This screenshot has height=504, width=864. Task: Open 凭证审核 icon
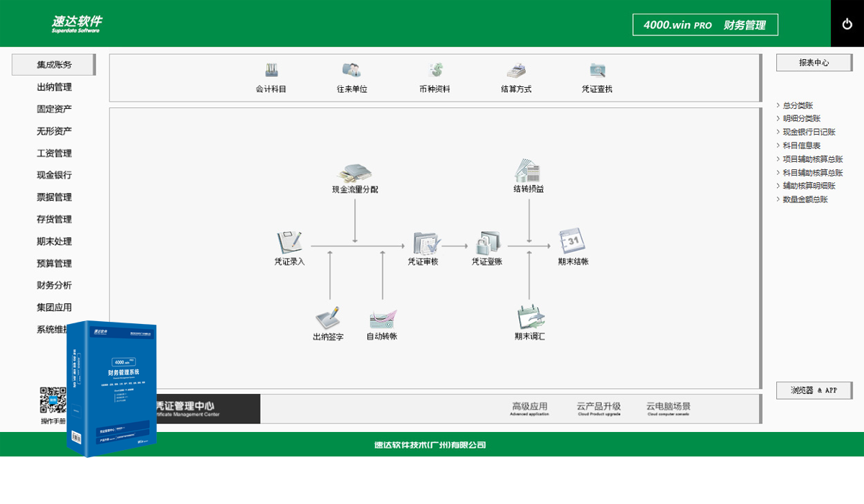[x=426, y=243]
